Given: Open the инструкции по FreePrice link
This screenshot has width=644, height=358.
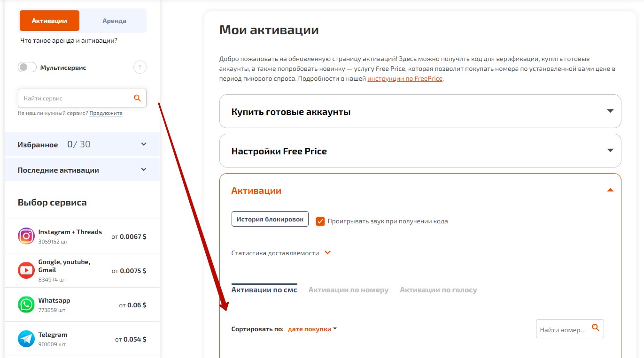Looking at the screenshot, I should [x=404, y=78].
